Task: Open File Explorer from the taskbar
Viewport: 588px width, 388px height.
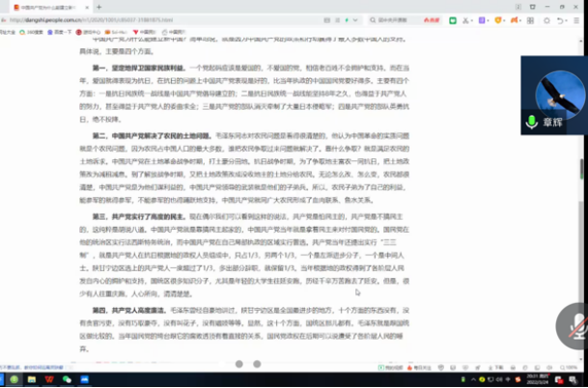Action: (x=32, y=379)
